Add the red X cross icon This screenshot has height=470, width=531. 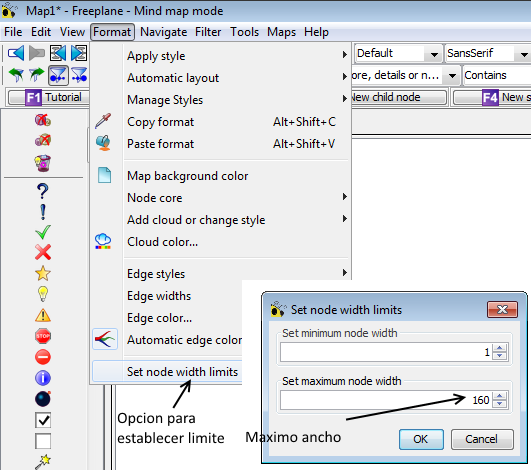pos(43,252)
